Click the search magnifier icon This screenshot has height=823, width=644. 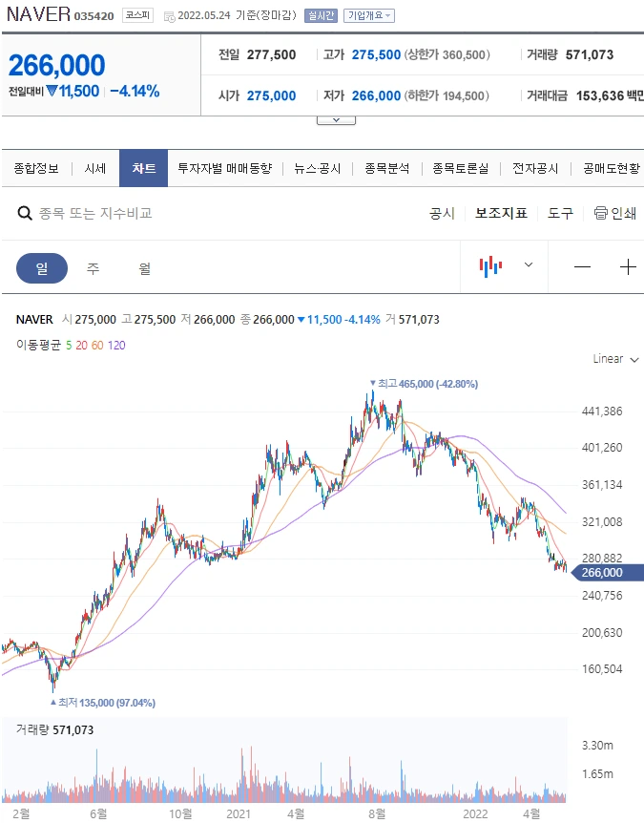[25, 213]
